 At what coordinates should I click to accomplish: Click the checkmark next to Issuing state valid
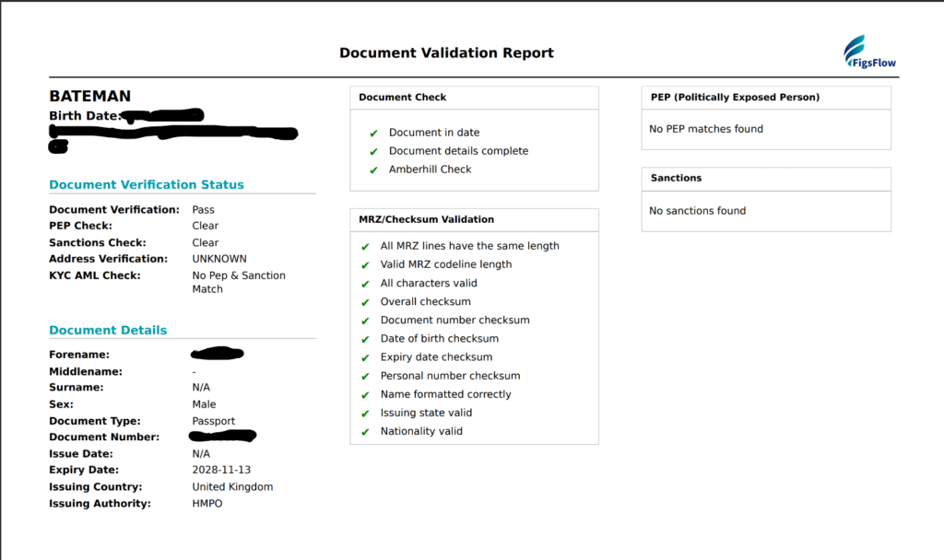coord(365,413)
